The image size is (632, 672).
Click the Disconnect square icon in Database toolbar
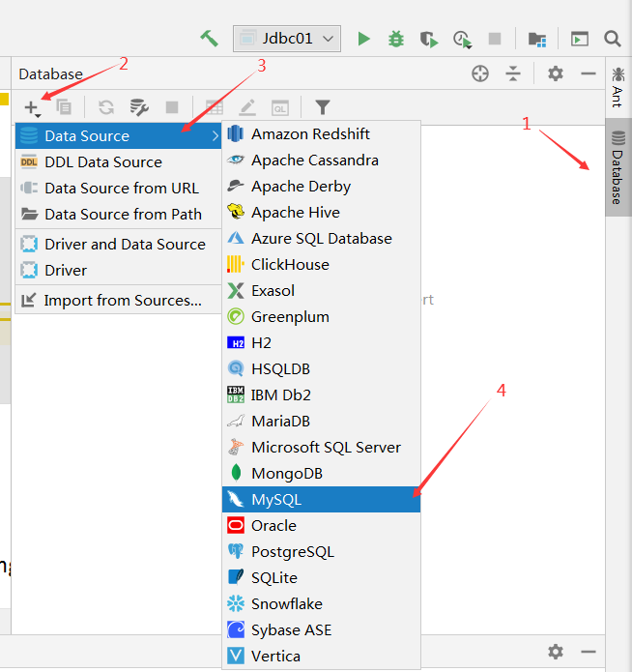pos(172,107)
